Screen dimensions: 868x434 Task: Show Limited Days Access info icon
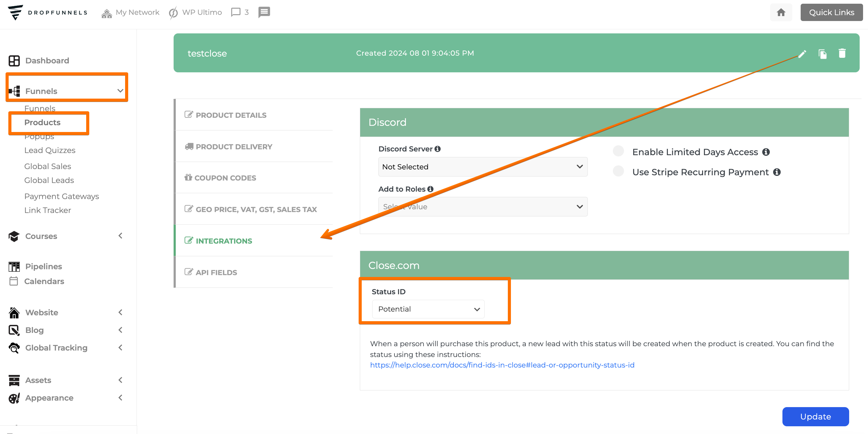(x=766, y=152)
